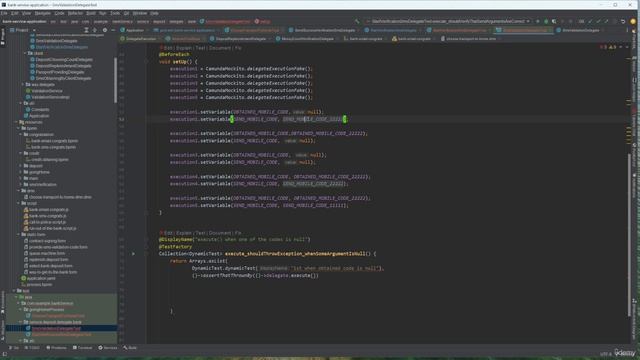Open the Tools menu
640x360 pixels.
(115, 13)
